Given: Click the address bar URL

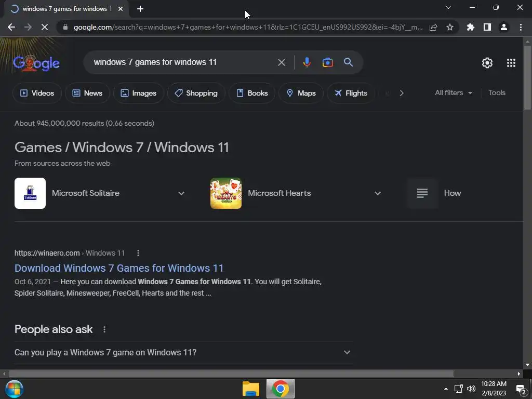Looking at the screenshot, I should pos(248,27).
